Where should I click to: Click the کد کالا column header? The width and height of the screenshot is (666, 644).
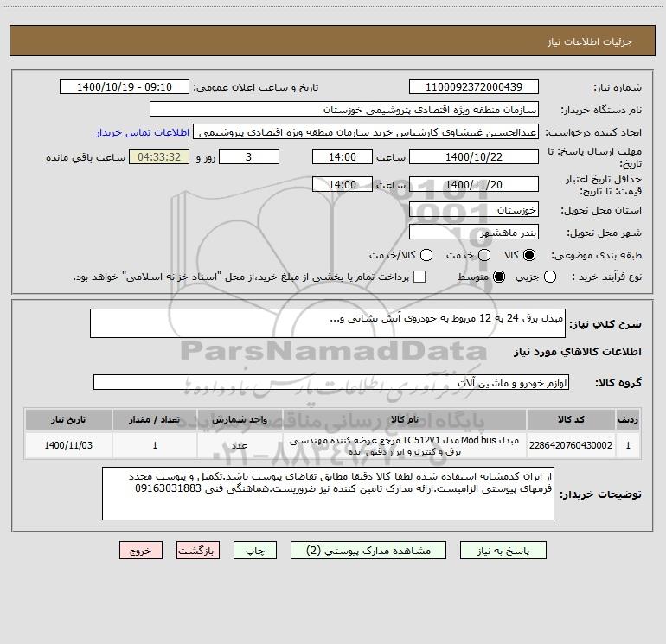click(x=571, y=419)
